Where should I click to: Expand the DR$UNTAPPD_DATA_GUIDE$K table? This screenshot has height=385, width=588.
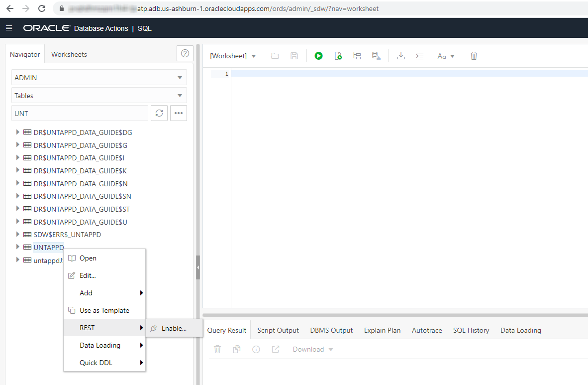point(17,170)
